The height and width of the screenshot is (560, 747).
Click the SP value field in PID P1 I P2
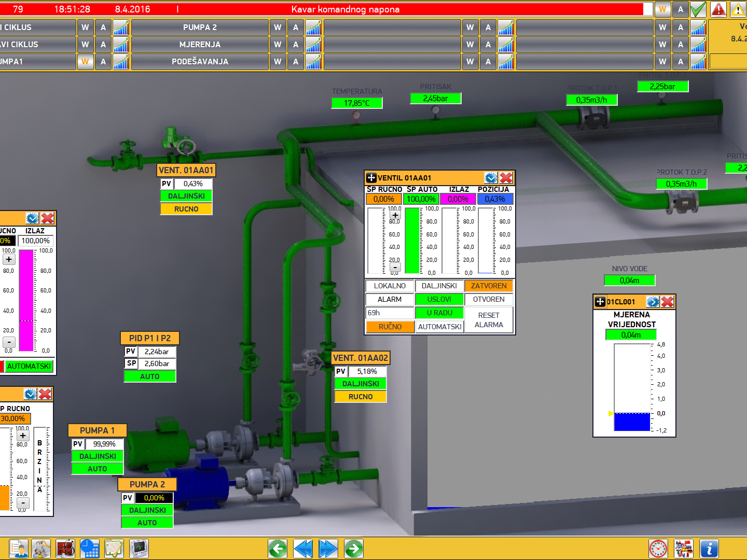coord(157,363)
